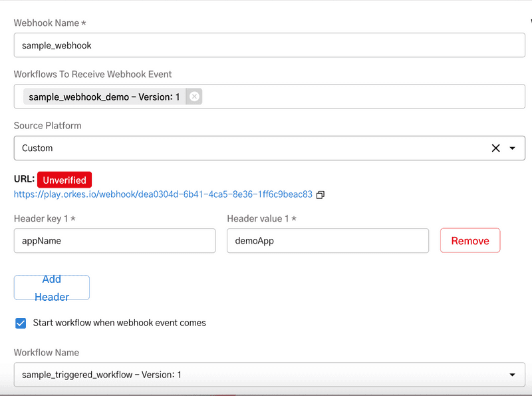Viewport: 532px width, 396px height.
Task: Open the Workflow Name dropdown
Action: (512, 375)
